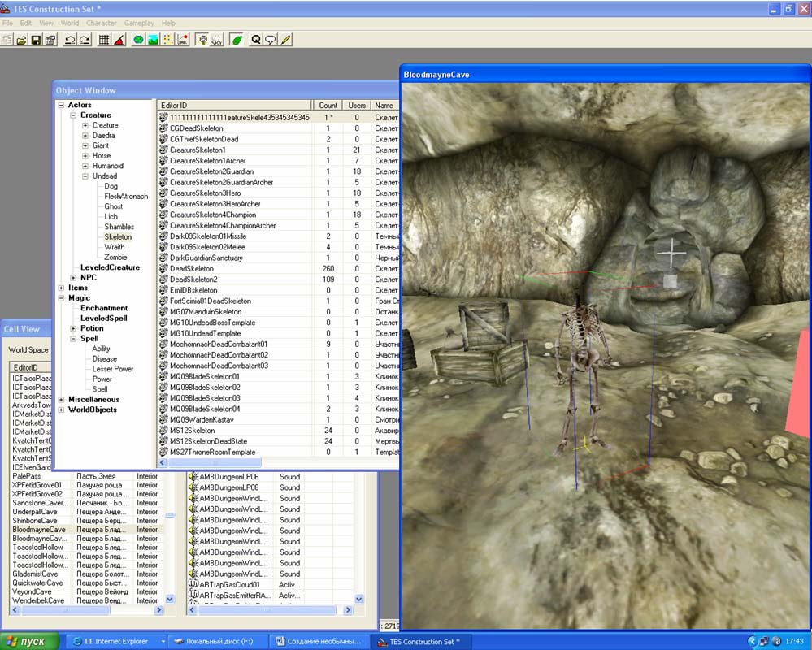Open the Edit menu
The image size is (812, 650).
coord(26,23)
